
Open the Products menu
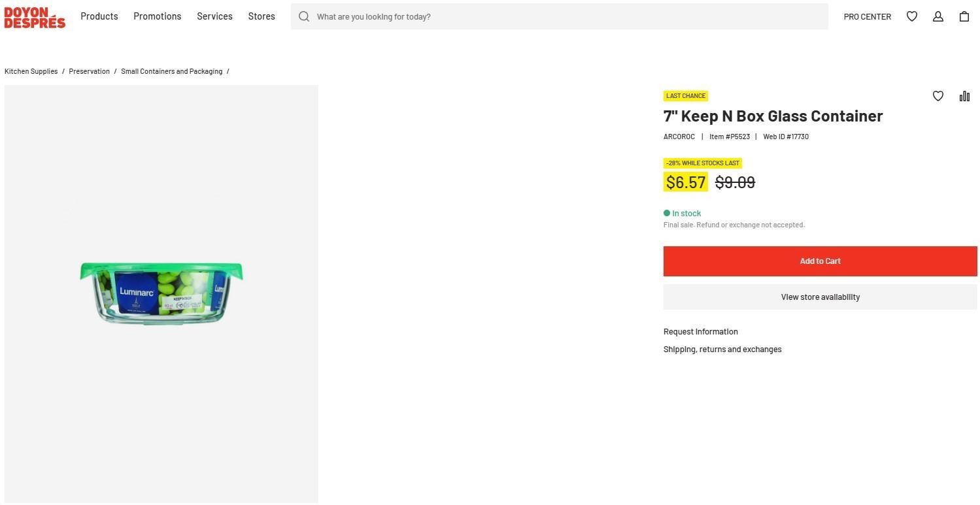click(99, 16)
